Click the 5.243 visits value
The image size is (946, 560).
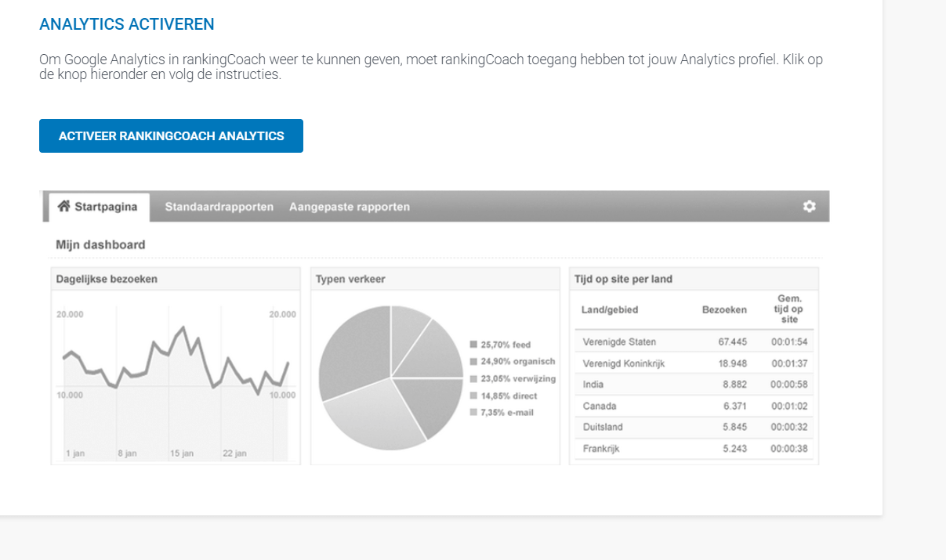734,449
